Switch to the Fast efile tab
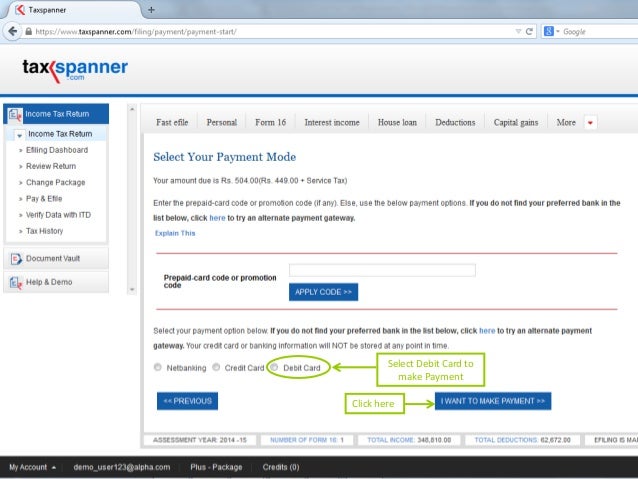This screenshot has width=638, height=479. pyautogui.click(x=172, y=122)
